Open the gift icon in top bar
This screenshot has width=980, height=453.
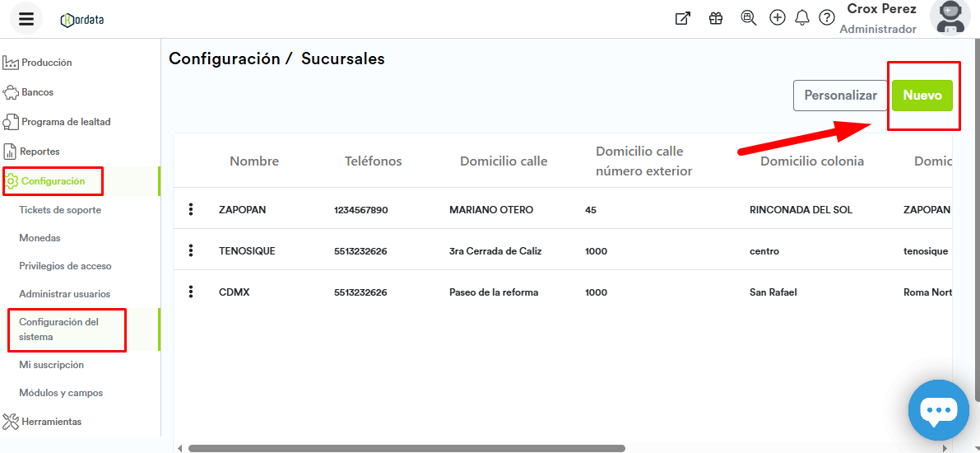point(715,18)
